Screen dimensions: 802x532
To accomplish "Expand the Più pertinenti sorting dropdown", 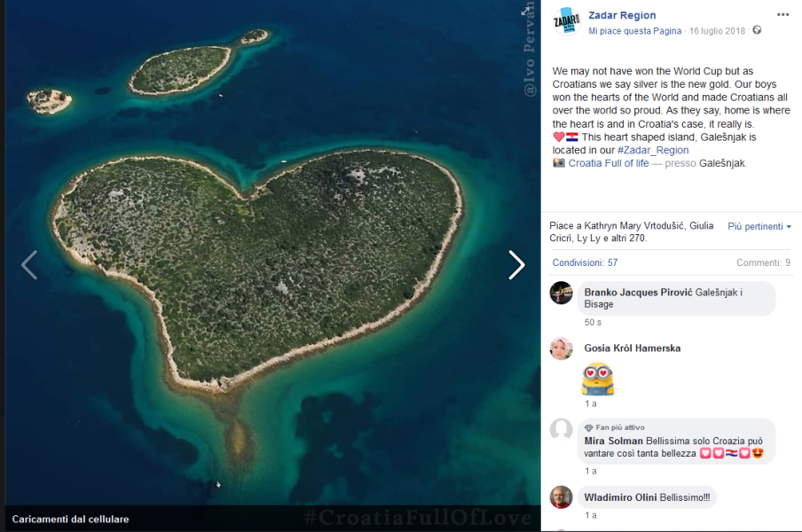I will point(759,226).
